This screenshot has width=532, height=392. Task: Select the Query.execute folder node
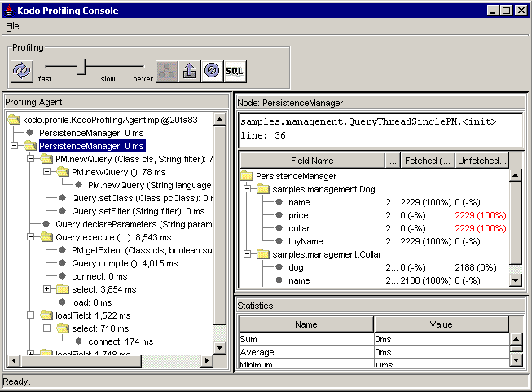click(x=46, y=237)
